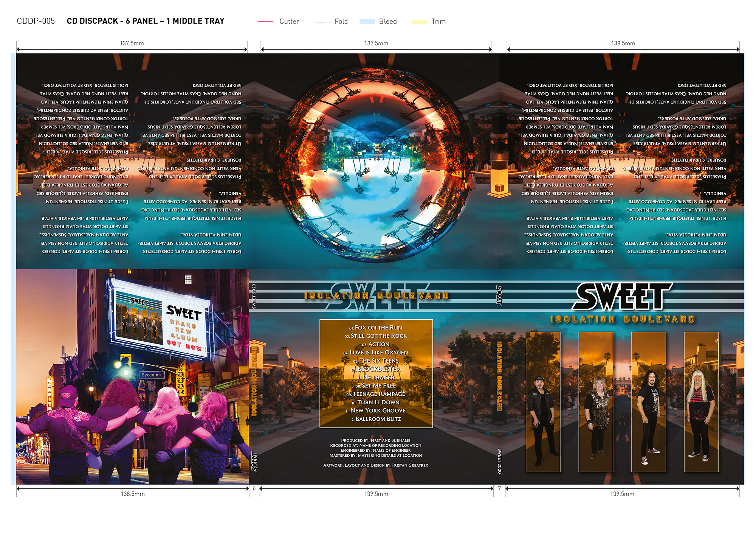Viewport: 756px width, 538px height.
Task: Click the Sycamore street sign
Action: pos(152,375)
